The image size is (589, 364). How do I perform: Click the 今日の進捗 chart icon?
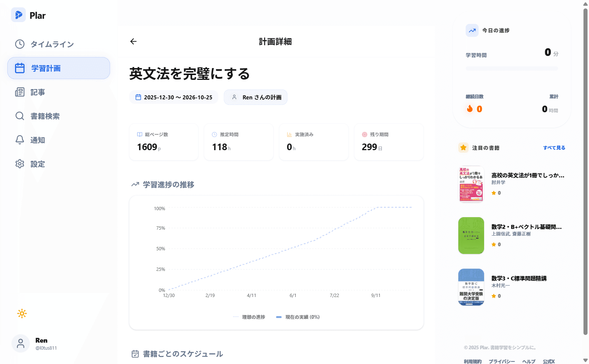[x=472, y=31]
